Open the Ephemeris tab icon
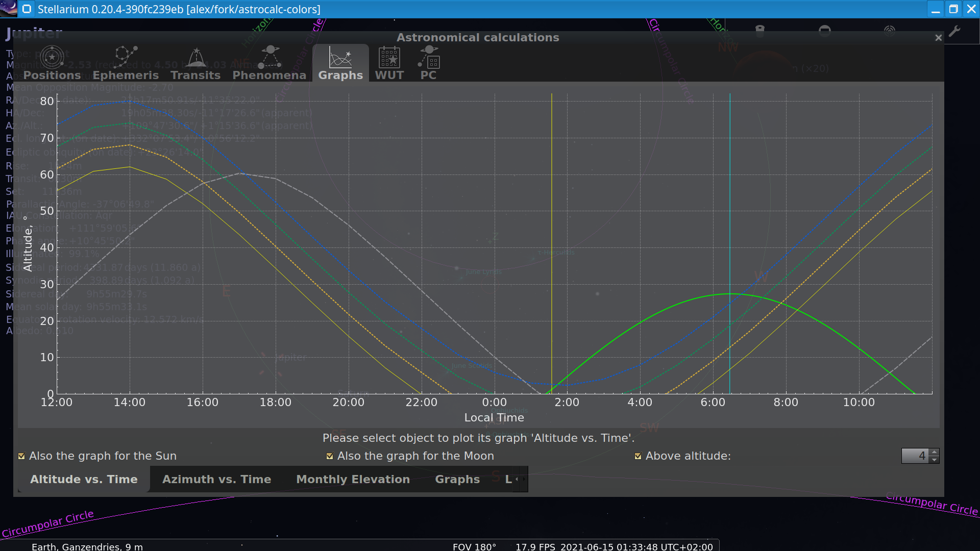The width and height of the screenshot is (980, 551). pyautogui.click(x=126, y=58)
